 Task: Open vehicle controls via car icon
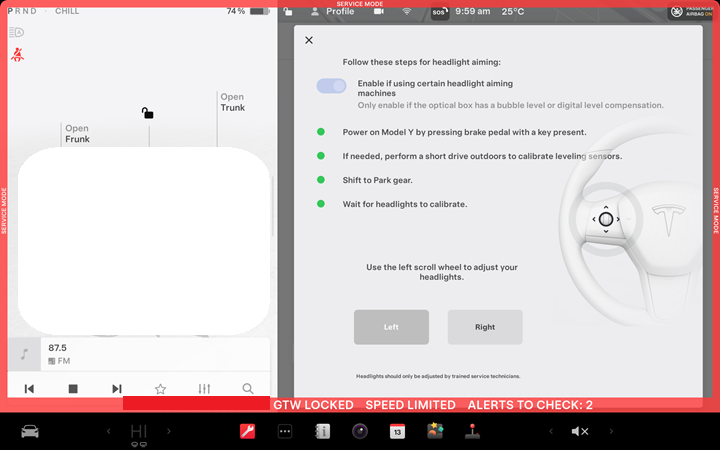30,431
